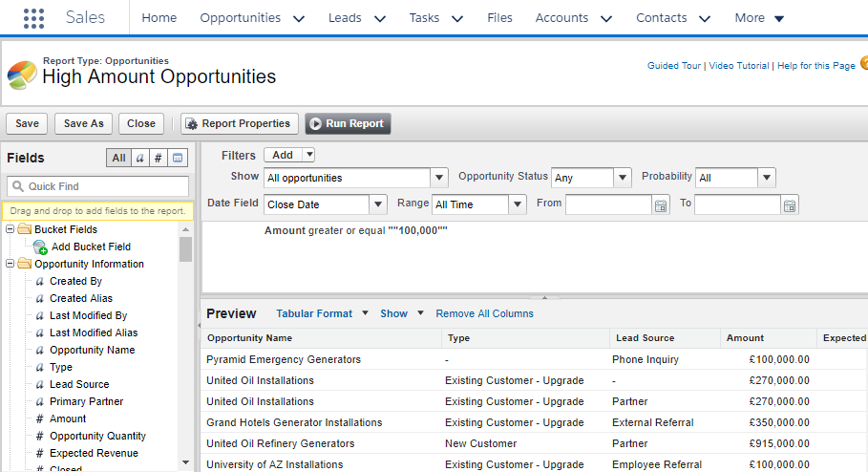Image resolution: width=868 pixels, height=472 pixels.
Task: Select the Amount filter criteria line
Action: click(x=356, y=230)
